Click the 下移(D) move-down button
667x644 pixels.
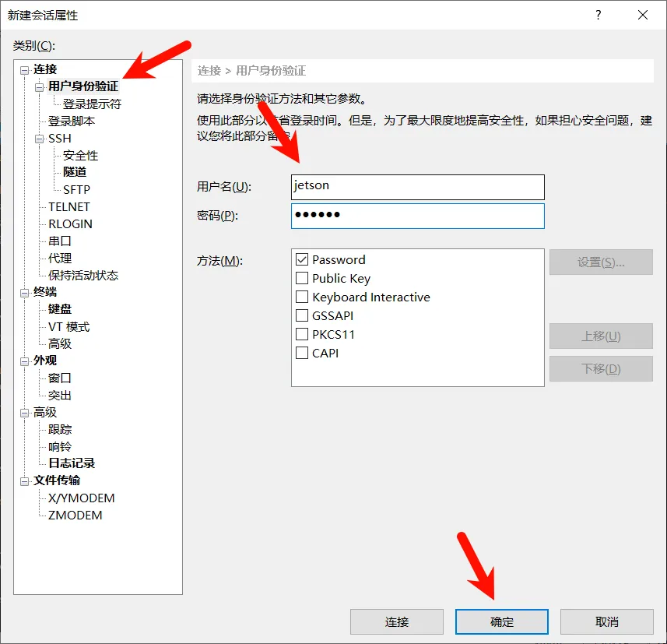click(x=601, y=368)
